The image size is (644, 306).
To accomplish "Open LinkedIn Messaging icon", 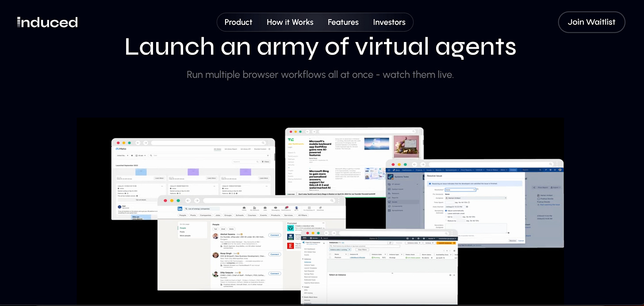I will coord(276,208).
